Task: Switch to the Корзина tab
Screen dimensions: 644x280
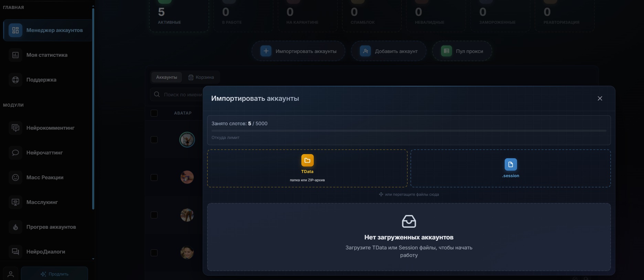Action: click(x=201, y=77)
